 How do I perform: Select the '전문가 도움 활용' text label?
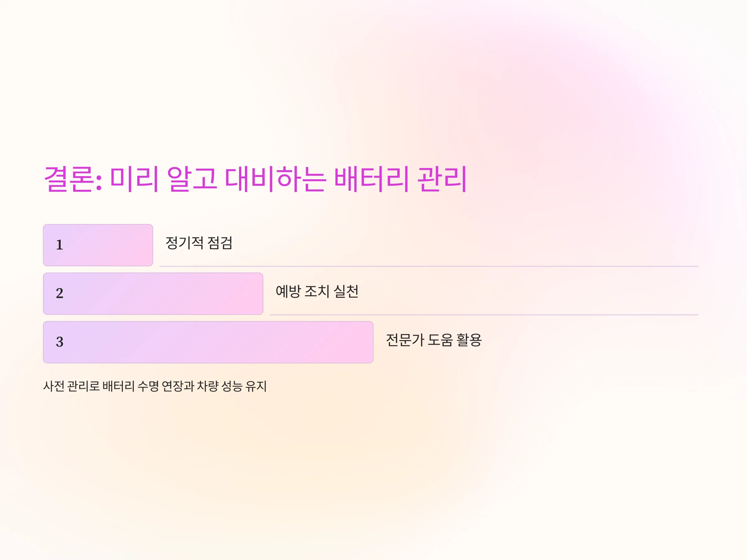click(434, 340)
